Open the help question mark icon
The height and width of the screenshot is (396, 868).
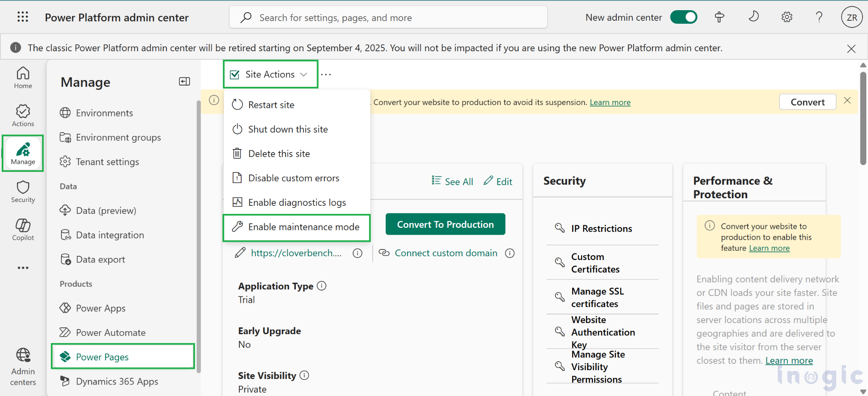tap(819, 17)
